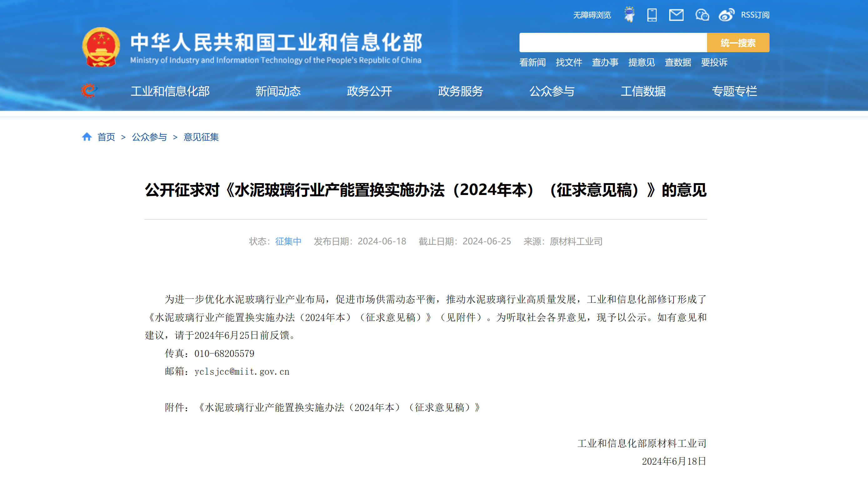
Task: Open the RSS订阅 link
Action: pyautogui.click(x=755, y=15)
